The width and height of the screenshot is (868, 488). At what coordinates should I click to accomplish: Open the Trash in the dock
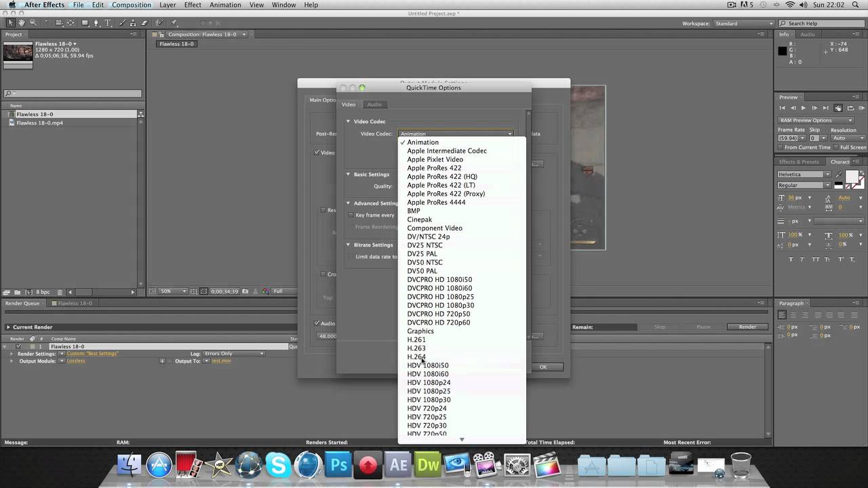tap(741, 466)
